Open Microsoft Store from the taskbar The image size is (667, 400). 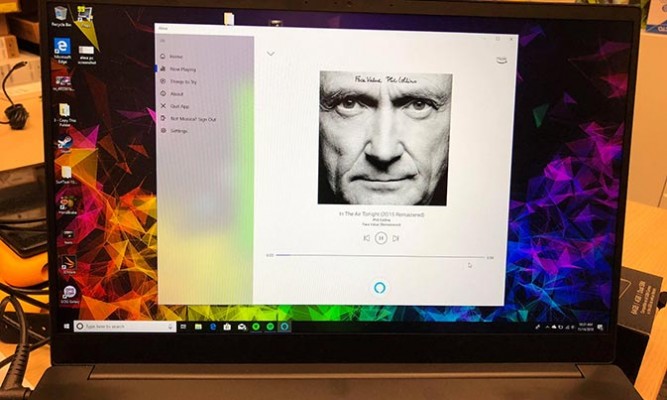227,327
